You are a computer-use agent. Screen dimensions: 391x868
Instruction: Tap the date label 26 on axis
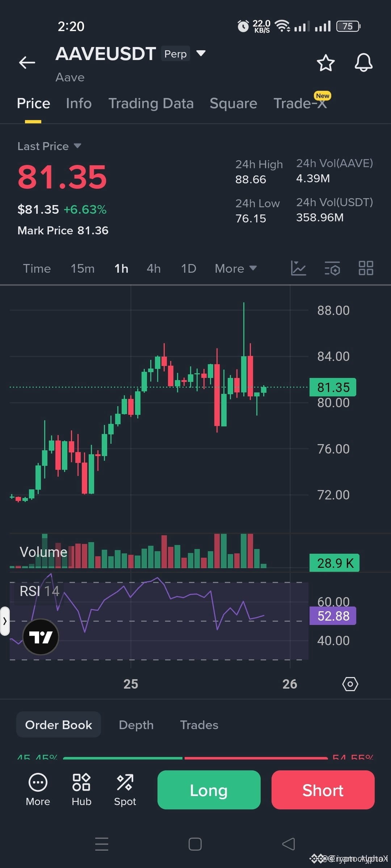click(x=290, y=684)
